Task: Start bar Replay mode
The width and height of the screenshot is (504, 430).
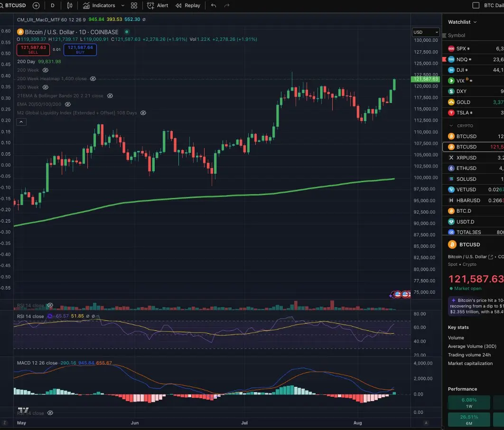Action: (188, 6)
